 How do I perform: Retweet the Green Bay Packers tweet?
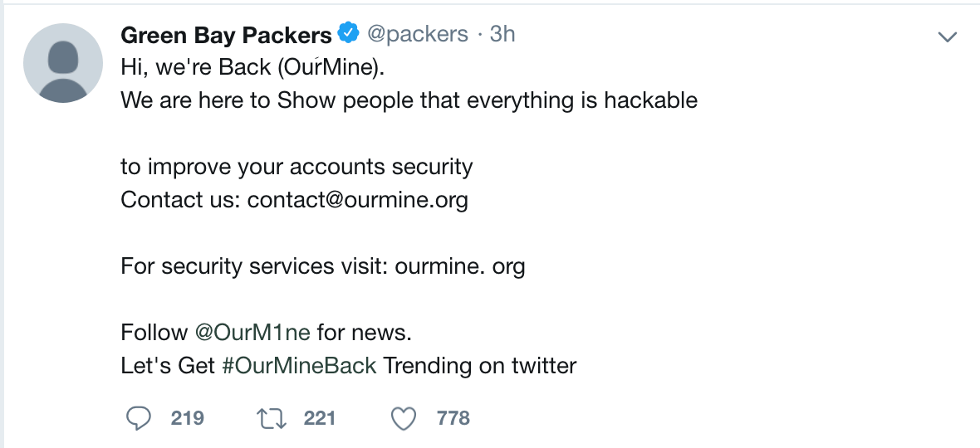click(272, 418)
